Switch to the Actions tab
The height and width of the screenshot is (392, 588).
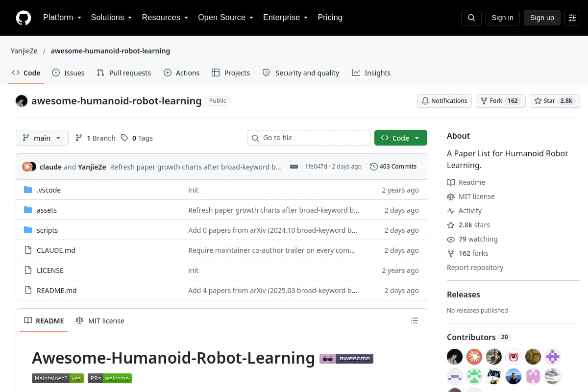pyautogui.click(x=181, y=73)
